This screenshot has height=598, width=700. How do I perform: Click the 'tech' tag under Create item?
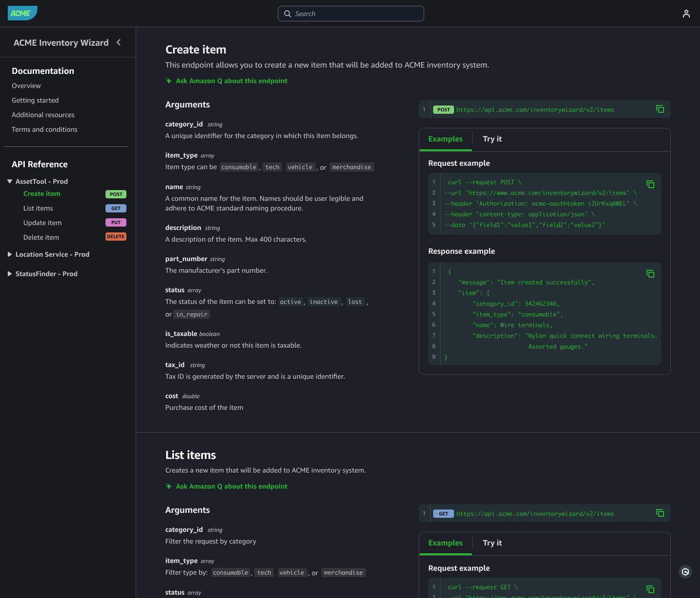tap(272, 167)
